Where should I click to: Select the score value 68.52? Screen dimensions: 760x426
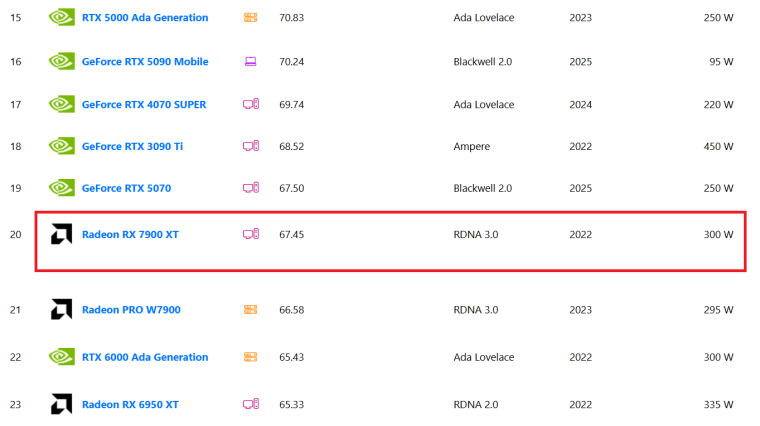coord(292,146)
